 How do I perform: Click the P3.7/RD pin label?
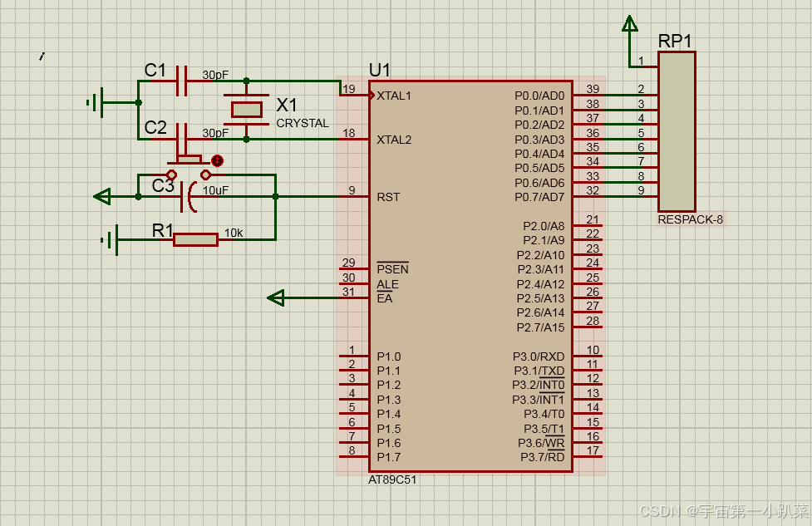(542, 457)
